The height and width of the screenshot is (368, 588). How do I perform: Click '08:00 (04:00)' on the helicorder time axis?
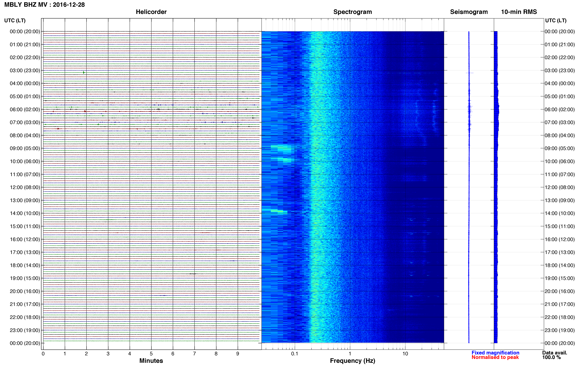pos(25,135)
